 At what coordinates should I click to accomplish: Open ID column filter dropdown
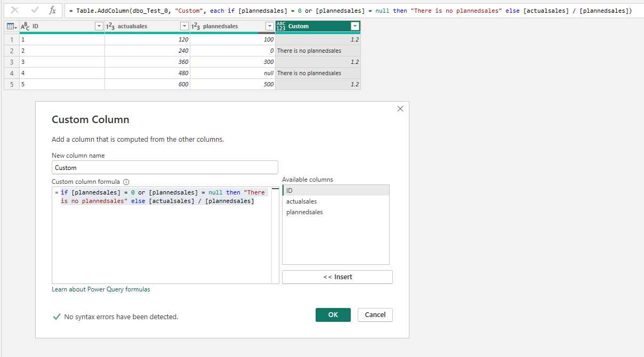99,26
